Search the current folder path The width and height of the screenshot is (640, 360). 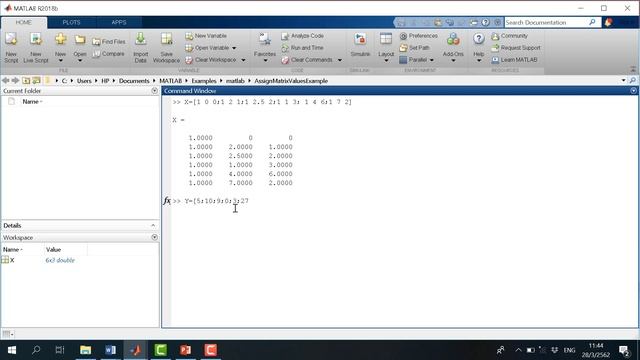[633, 80]
